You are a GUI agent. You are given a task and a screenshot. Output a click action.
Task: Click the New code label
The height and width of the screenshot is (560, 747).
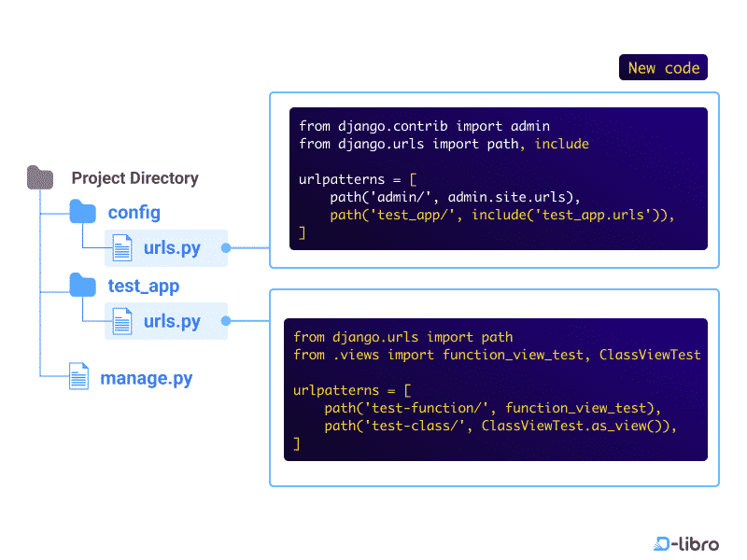[x=663, y=67]
